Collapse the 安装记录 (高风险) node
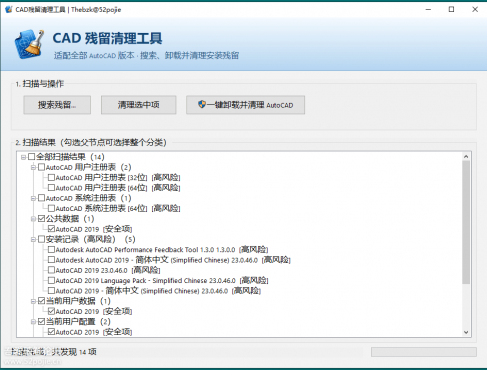487x370 pixels. click(33, 240)
